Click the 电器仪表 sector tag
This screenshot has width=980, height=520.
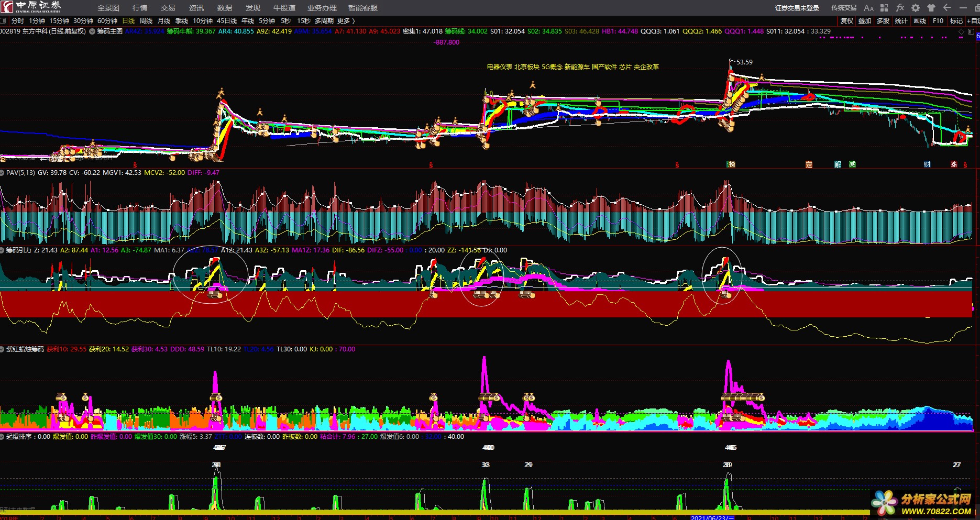(x=500, y=67)
